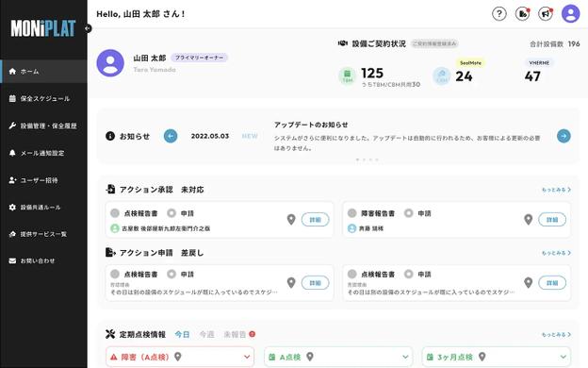Open the user avatar menu in header
The image size is (588, 368).
point(571,13)
